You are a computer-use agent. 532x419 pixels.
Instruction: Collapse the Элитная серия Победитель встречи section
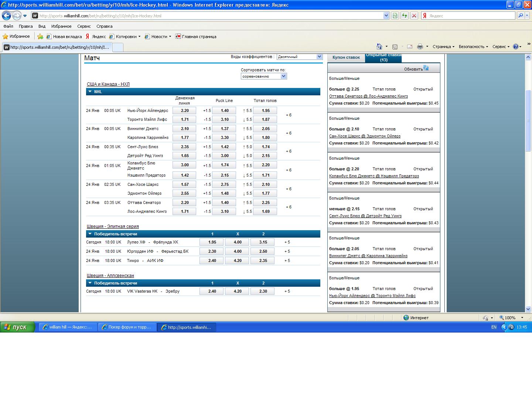(x=90, y=234)
